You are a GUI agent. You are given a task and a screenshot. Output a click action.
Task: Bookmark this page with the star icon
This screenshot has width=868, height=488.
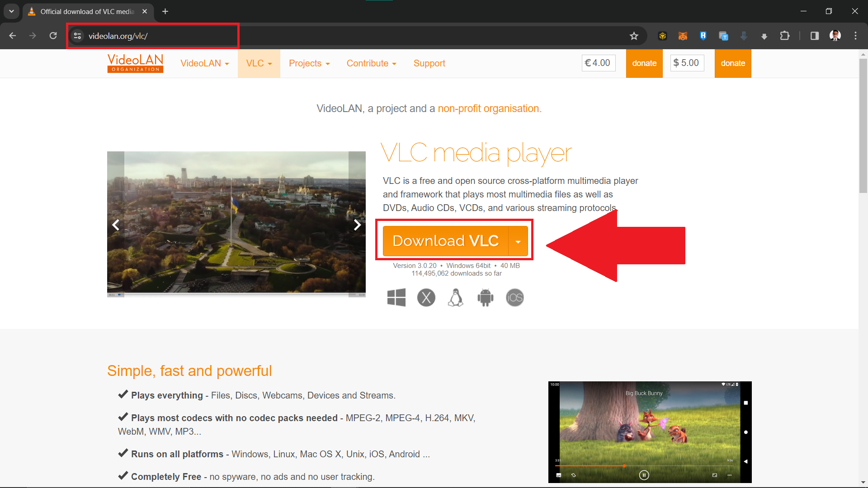point(634,36)
